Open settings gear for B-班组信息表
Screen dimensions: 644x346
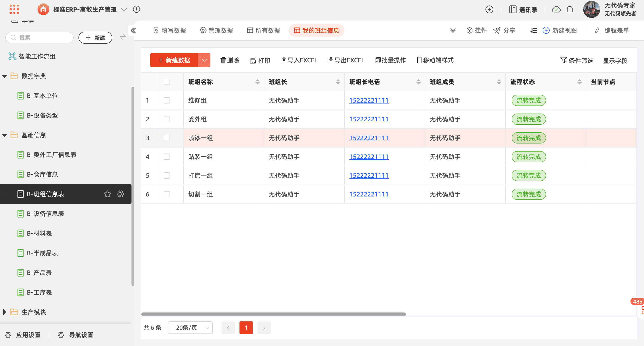coord(120,194)
